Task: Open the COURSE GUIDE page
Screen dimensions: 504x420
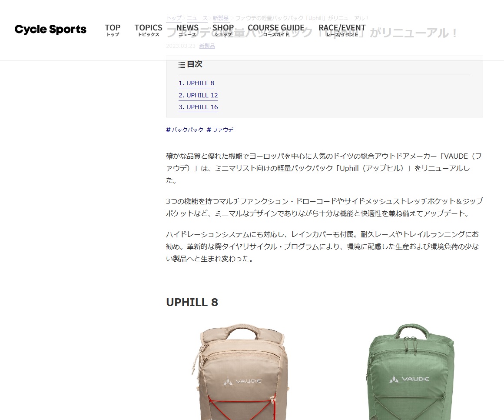Action: coord(276,30)
